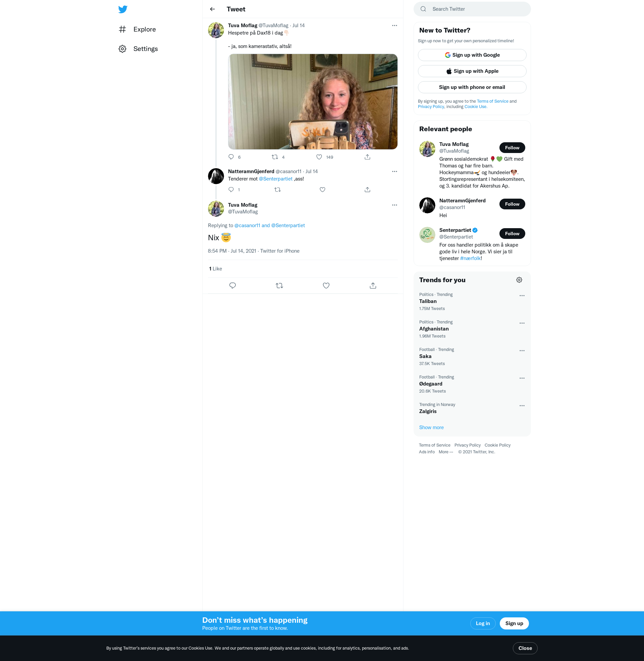Image resolution: width=644 pixels, height=661 pixels.
Task: Follow Senterpartiet
Action: coord(512,234)
